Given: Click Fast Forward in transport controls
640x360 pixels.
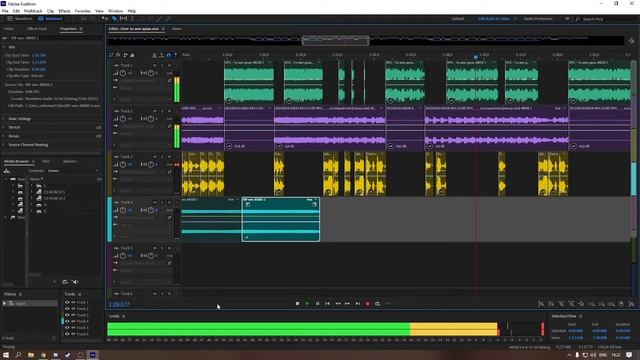Looking at the screenshot, I should [347, 304].
